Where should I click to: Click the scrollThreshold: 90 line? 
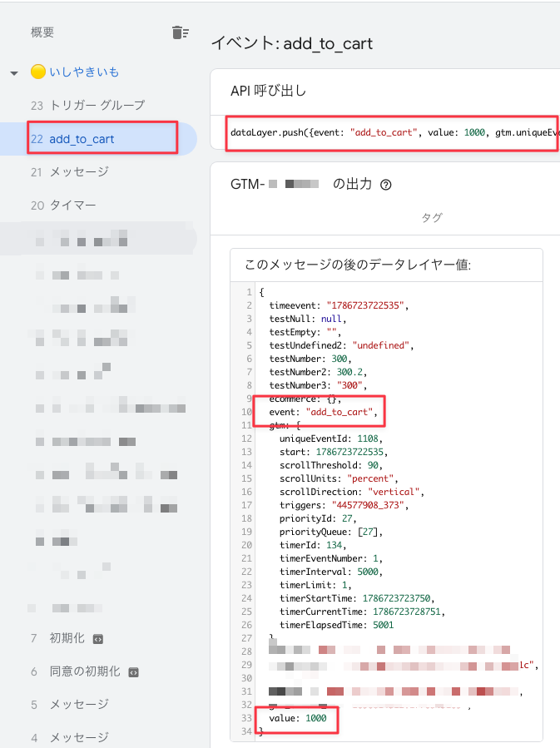[331, 465]
